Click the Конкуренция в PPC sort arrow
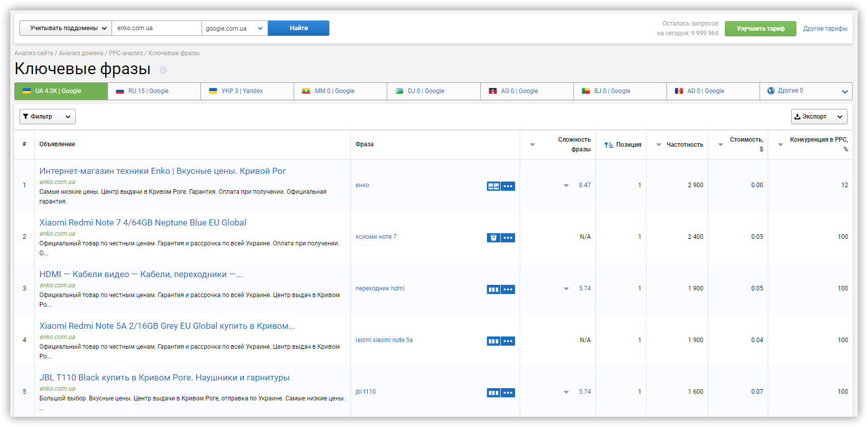The width and height of the screenshot is (868, 427). coord(781,145)
